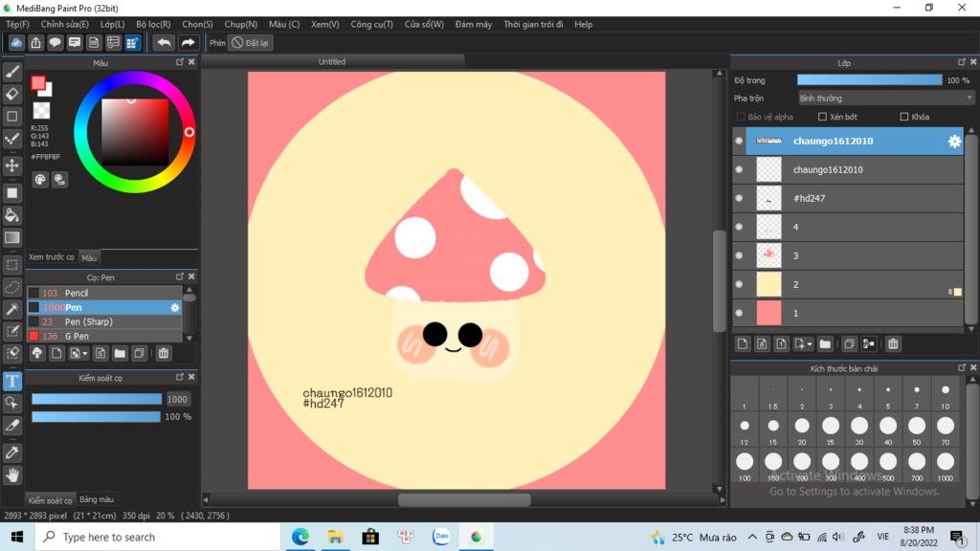This screenshot has width=980, height=551.
Task: Select the Gradient tool
Action: click(x=11, y=237)
